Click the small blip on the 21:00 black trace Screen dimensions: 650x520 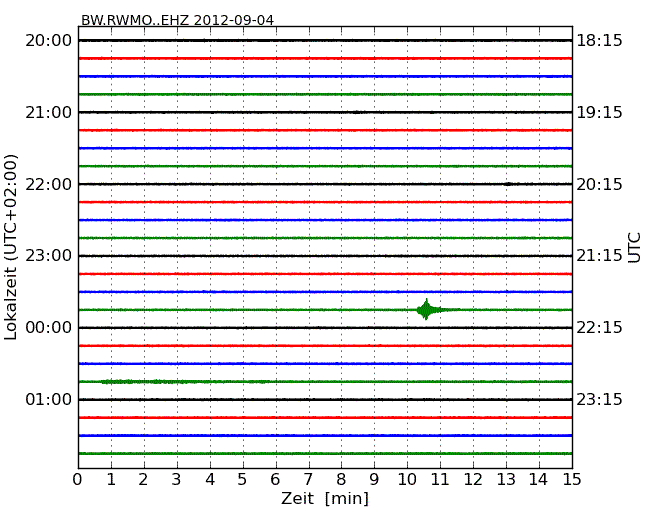356,112
